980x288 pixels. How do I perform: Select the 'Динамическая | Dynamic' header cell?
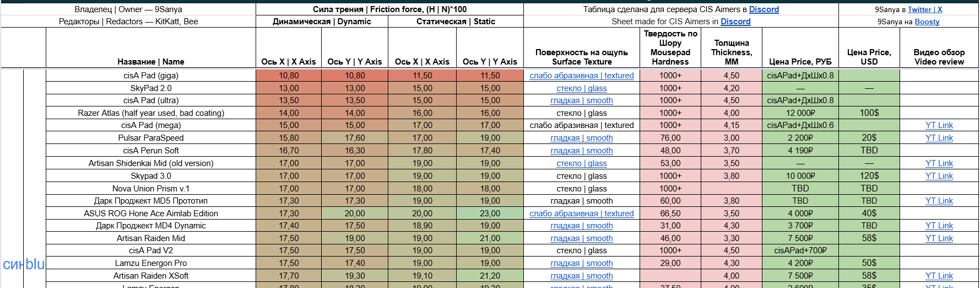coord(322,22)
